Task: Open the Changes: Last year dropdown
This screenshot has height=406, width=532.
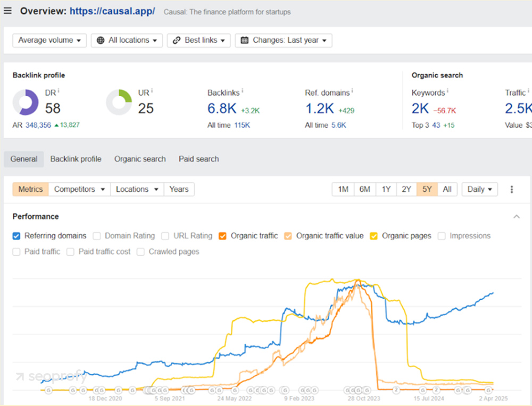Action: [x=284, y=40]
